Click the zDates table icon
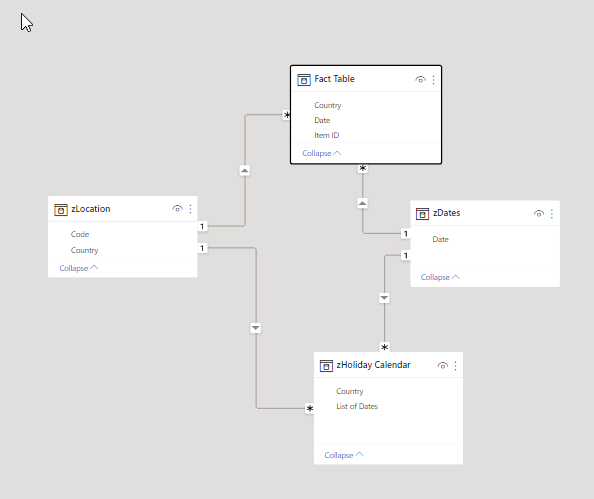Viewport: 594px width, 499px height. coord(422,214)
